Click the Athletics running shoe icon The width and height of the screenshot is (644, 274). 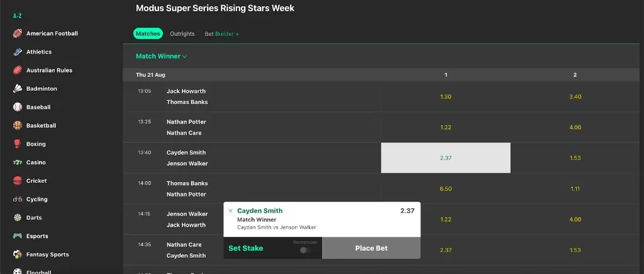click(18, 52)
